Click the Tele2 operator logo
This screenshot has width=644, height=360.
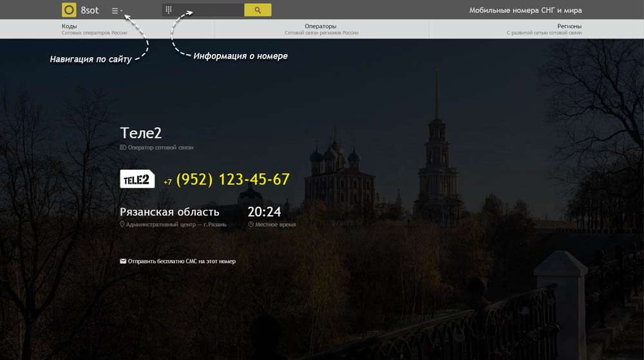tap(137, 179)
